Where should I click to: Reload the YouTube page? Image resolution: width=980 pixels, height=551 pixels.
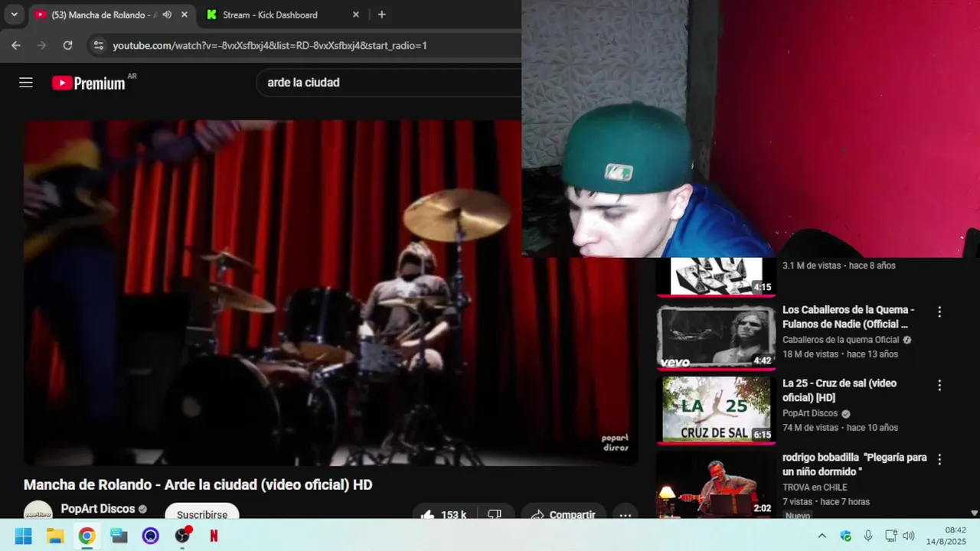[67, 45]
